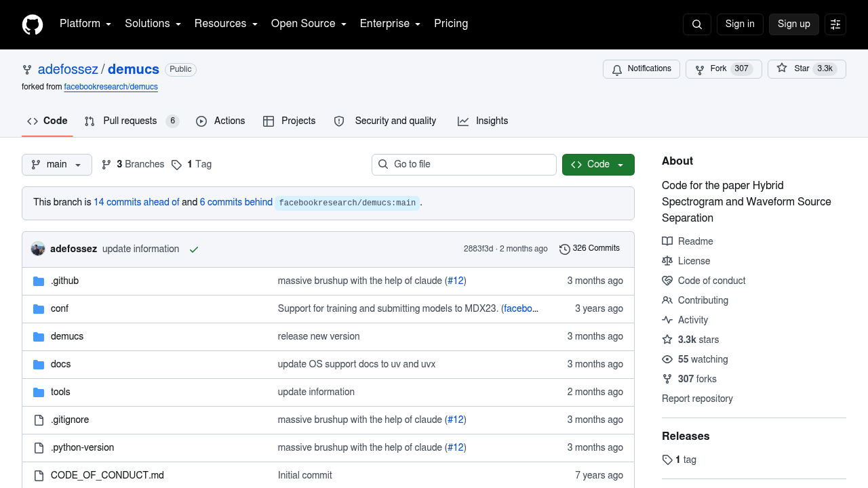Click the Sign in button
The height and width of the screenshot is (488, 868).
point(740,24)
